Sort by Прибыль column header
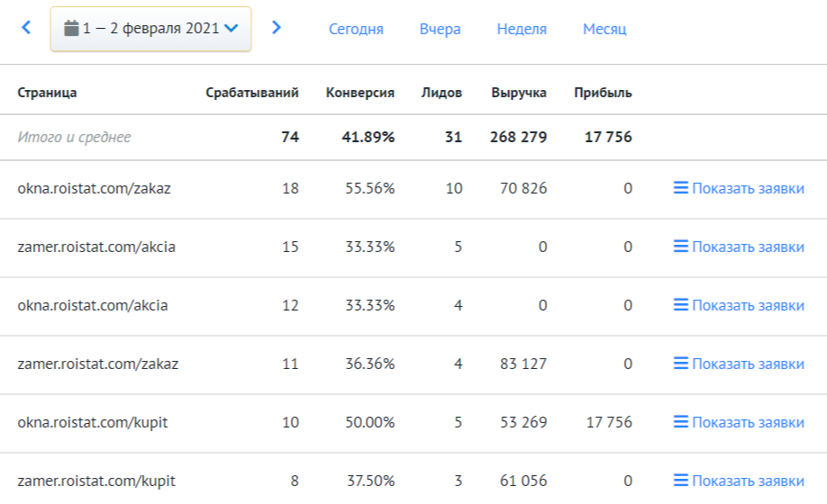 tap(603, 93)
